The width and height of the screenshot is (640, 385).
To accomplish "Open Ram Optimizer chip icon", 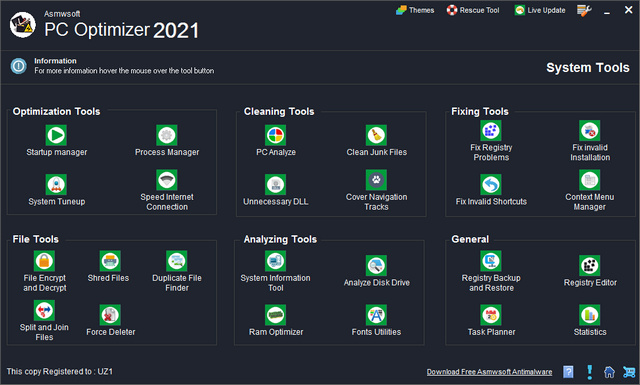I will coord(276,315).
